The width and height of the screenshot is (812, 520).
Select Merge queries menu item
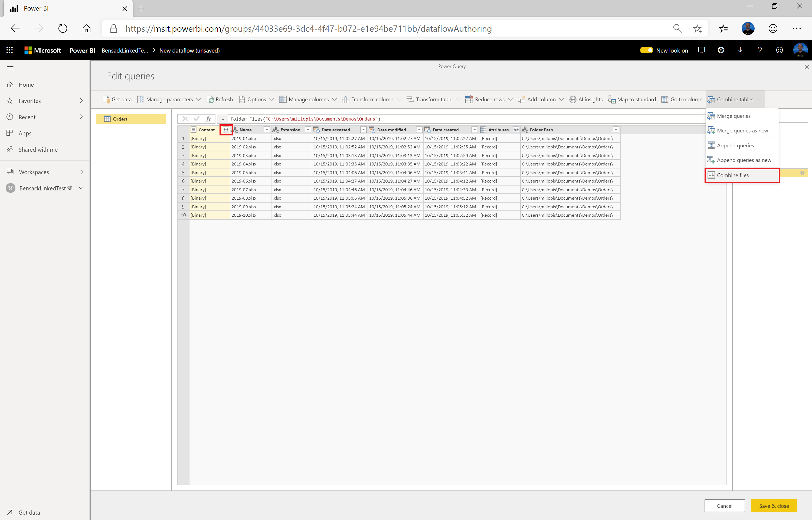(x=742, y=116)
